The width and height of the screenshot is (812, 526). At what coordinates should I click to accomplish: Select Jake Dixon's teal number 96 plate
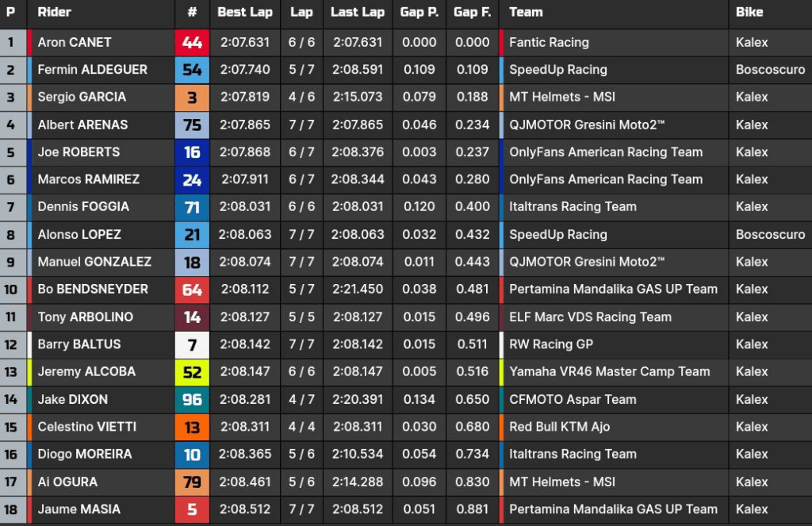(192, 398)
